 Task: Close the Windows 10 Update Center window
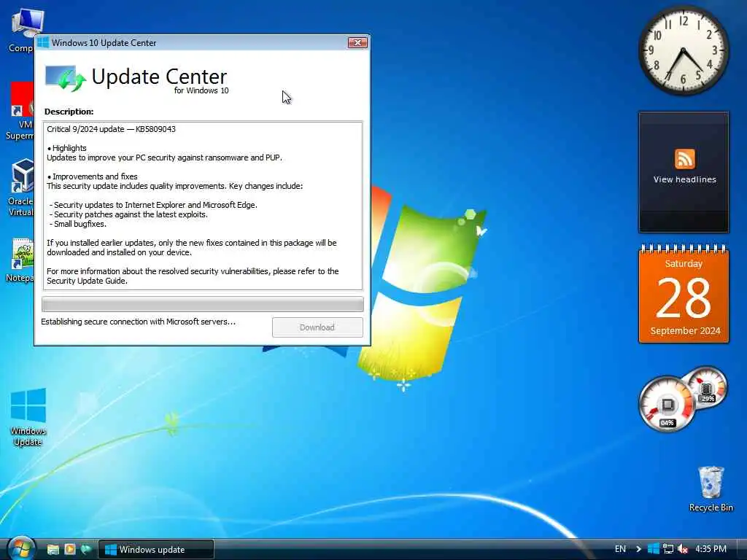click(x=357, y=42)
